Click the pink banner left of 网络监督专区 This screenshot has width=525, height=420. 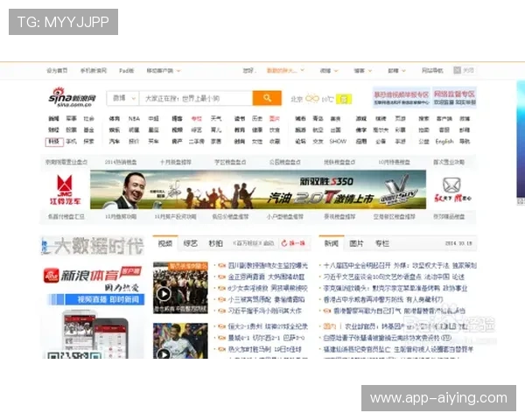coord(402,97)
